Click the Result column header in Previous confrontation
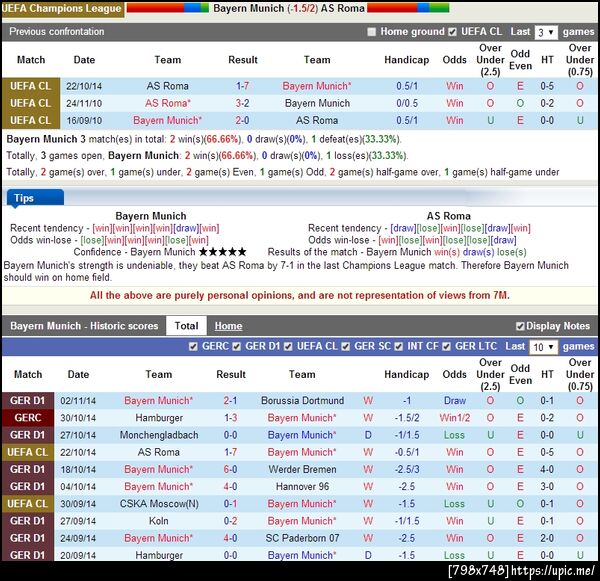 click(x=243, y=60)
